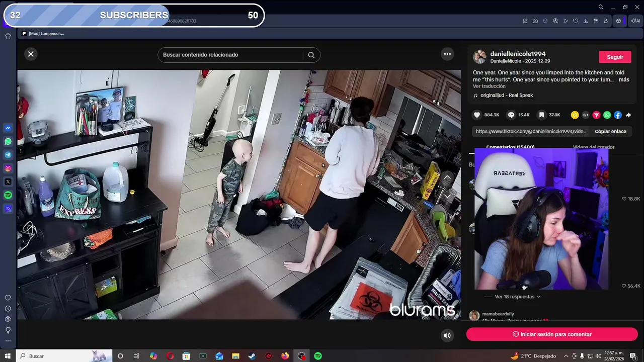Share the video via Facebook icon

[x=618, y=115]
